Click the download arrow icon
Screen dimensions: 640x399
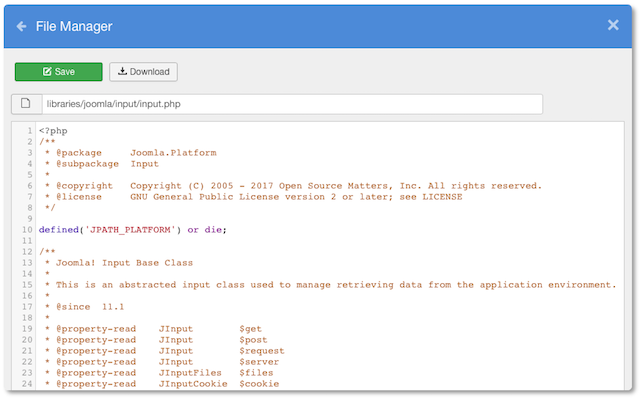(122, 71)
